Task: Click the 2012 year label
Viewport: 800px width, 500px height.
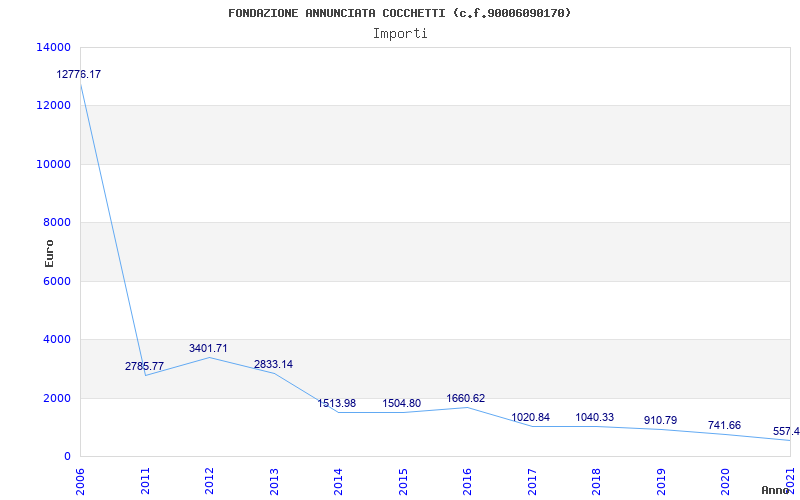Action: point(210,481)
